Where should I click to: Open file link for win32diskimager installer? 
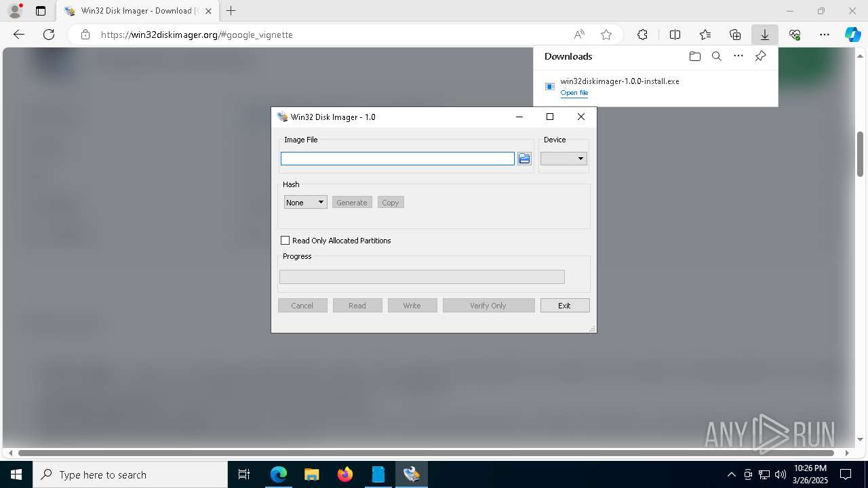tap(574, 93)
